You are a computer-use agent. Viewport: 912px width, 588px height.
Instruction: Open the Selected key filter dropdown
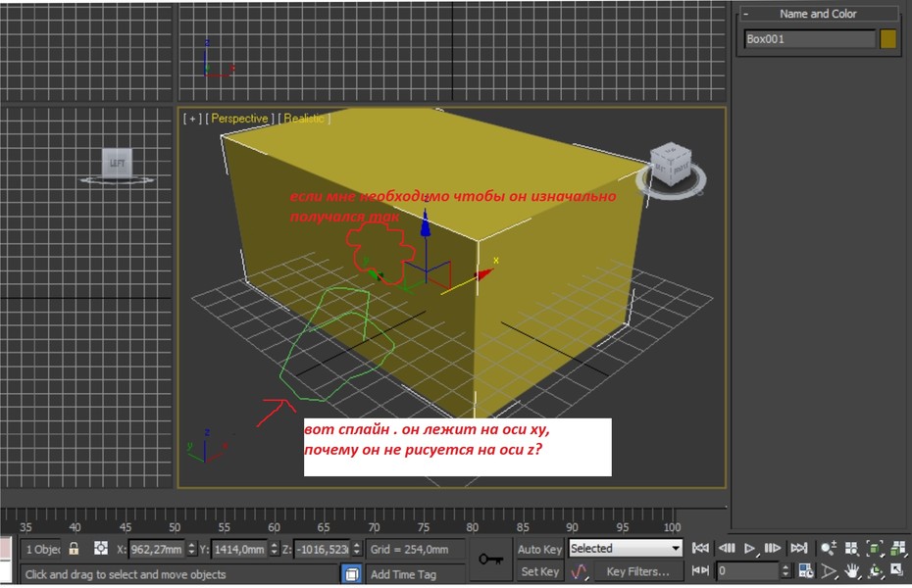[x=626, y=549]
